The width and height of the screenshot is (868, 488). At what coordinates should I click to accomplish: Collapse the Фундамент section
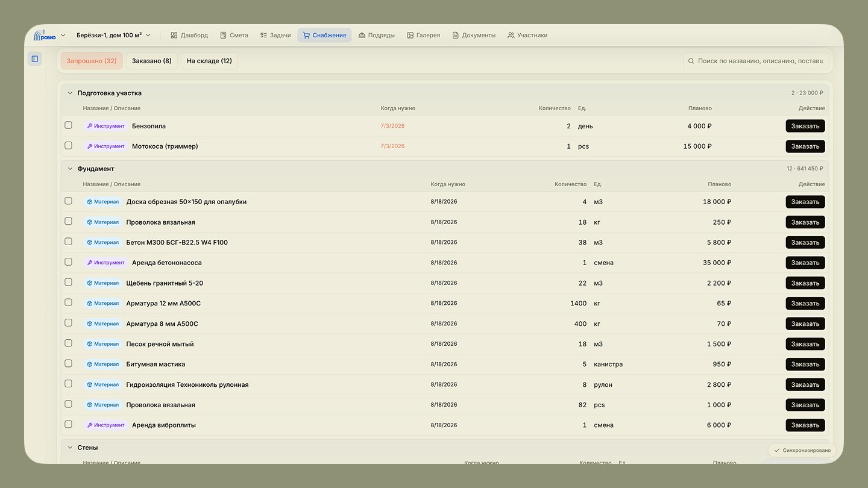click(70, 169)
